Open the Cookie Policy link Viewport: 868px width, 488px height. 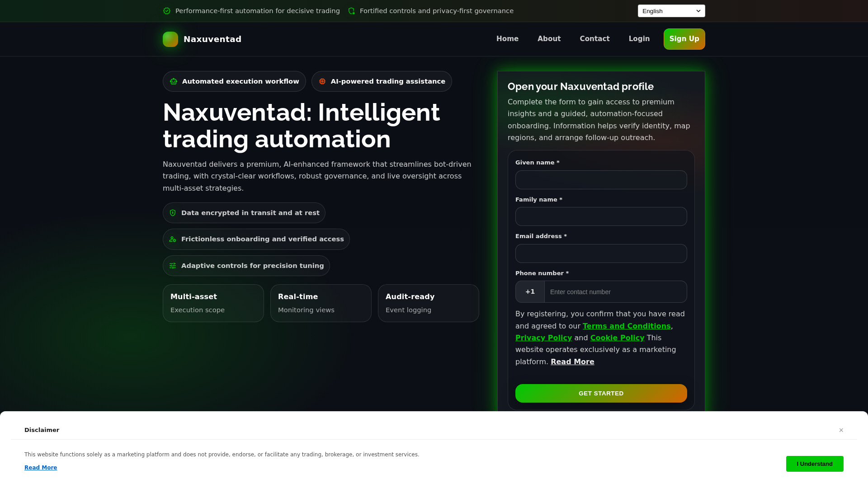pyautogui.click(x=617, y=338)
